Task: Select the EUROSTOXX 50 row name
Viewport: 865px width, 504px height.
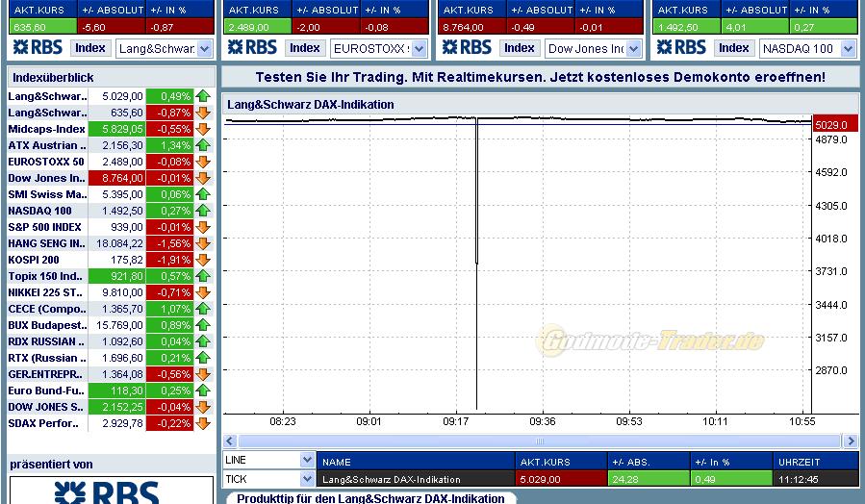Action: tap(46, 162)
